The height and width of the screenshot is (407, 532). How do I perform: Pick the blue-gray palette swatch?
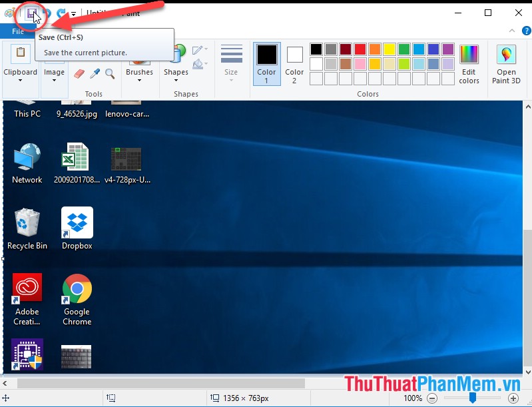tap(433, 64)
